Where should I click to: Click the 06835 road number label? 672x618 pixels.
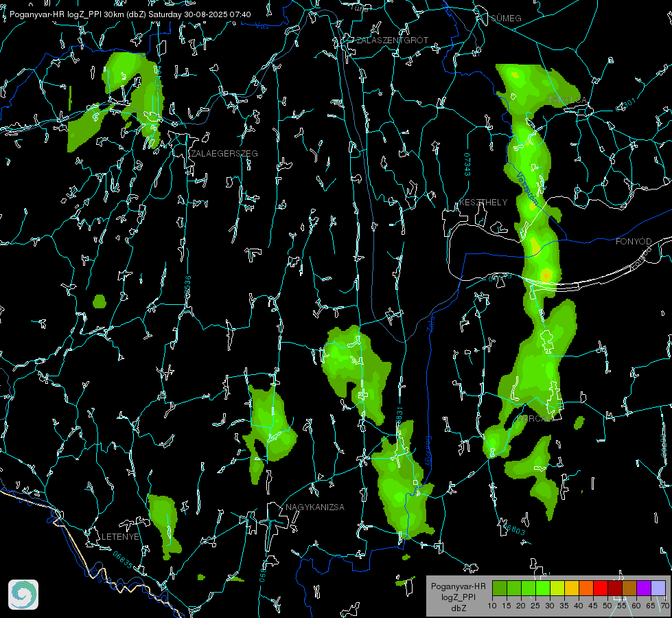point(123,560)
